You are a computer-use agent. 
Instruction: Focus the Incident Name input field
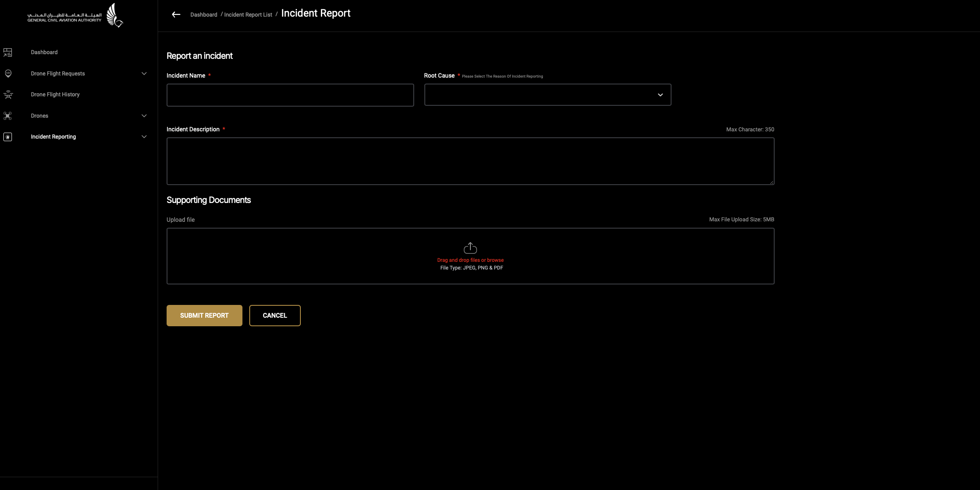coord(290,95)
